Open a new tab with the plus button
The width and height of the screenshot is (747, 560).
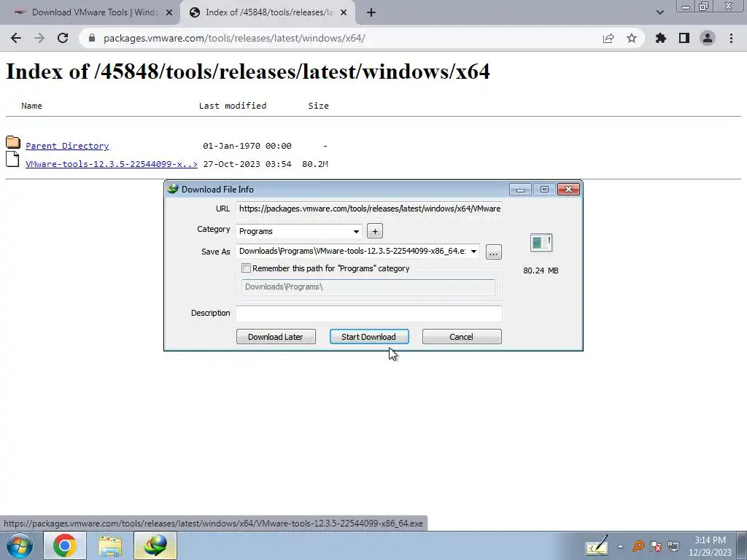coord(371,13)
